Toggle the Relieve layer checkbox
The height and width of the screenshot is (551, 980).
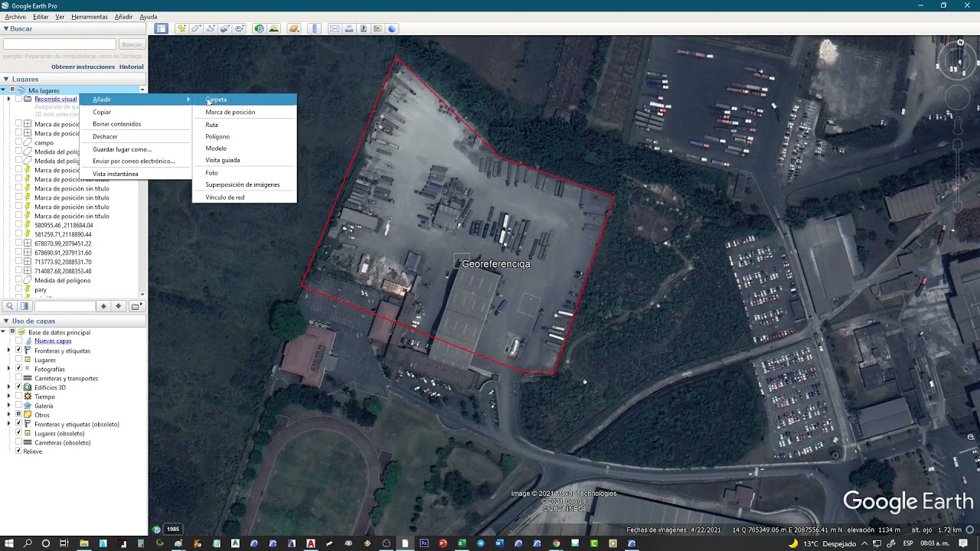pyautogui.click(x=18, y=452)
